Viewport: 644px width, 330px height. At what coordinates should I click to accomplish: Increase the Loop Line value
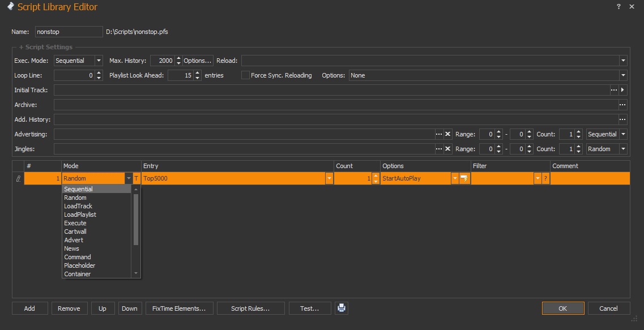[99, 72]
